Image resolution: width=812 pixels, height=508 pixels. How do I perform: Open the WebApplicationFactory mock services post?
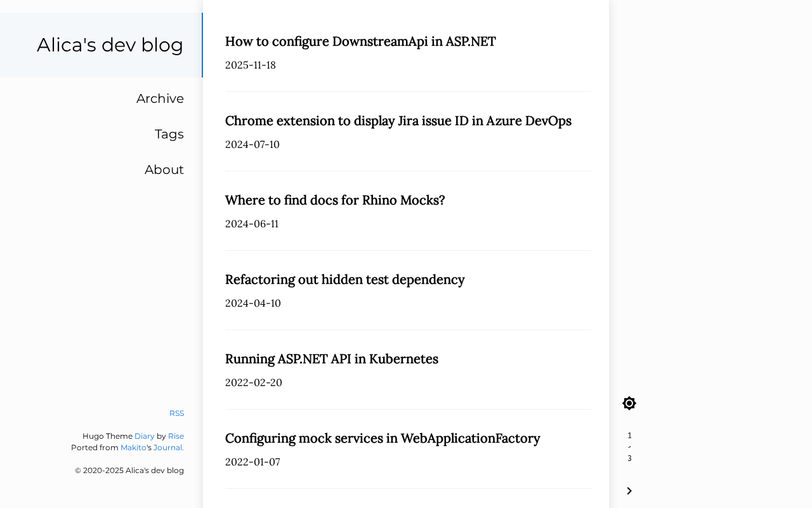pos(383,438)
